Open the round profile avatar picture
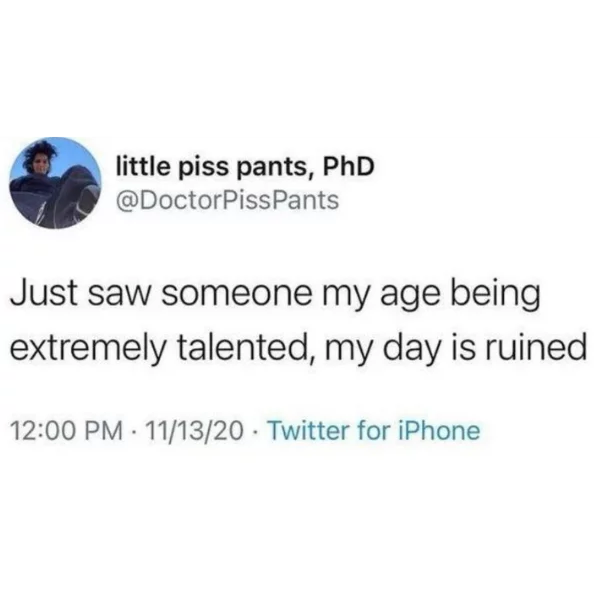Image resolution: width=600 pixels, height=600 pixels. 55,183
